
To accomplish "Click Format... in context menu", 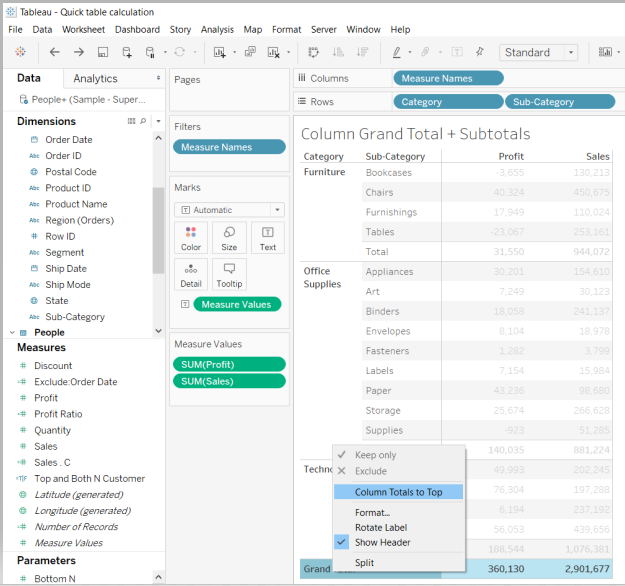I will (x=372, y=512).
